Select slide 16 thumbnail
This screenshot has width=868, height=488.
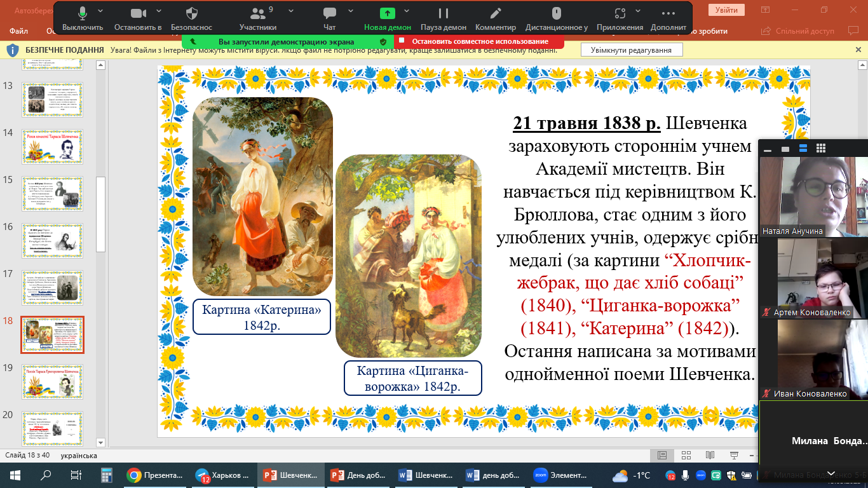coord(53,241)
